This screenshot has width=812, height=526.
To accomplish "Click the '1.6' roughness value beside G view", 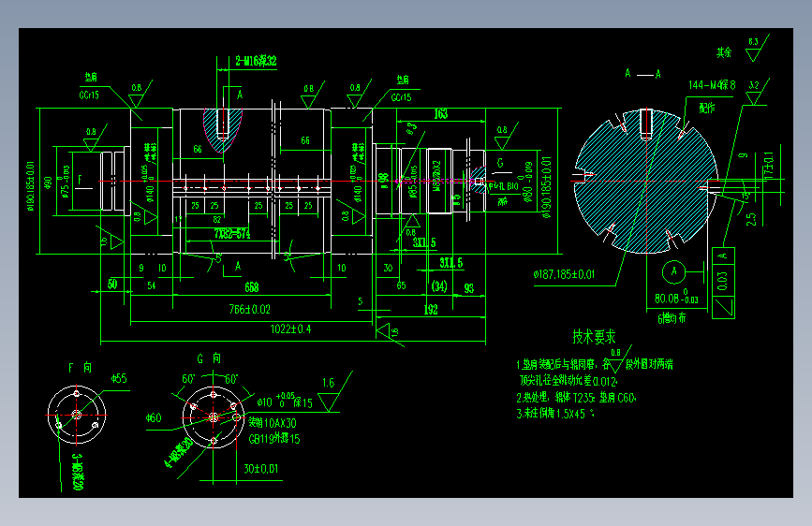I will click(x=329, y=383).
